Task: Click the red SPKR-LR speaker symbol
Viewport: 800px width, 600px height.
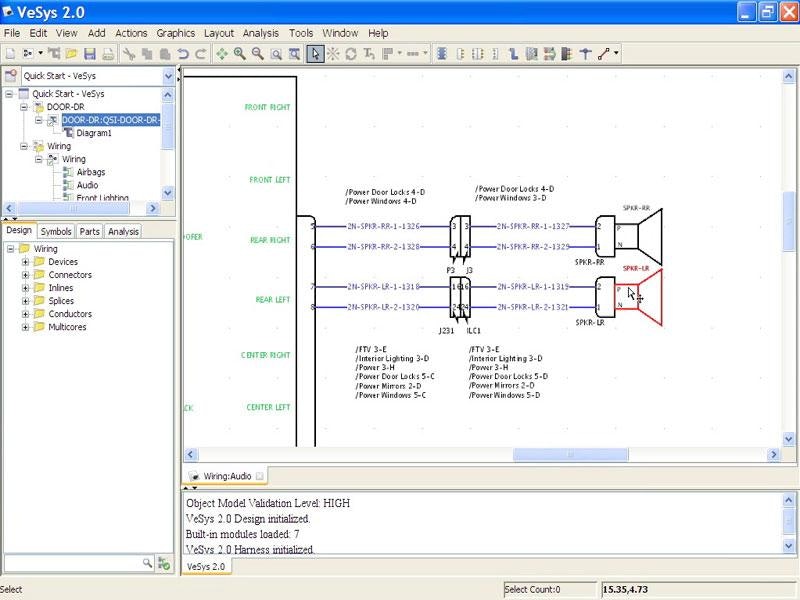Action: [638, 297]
